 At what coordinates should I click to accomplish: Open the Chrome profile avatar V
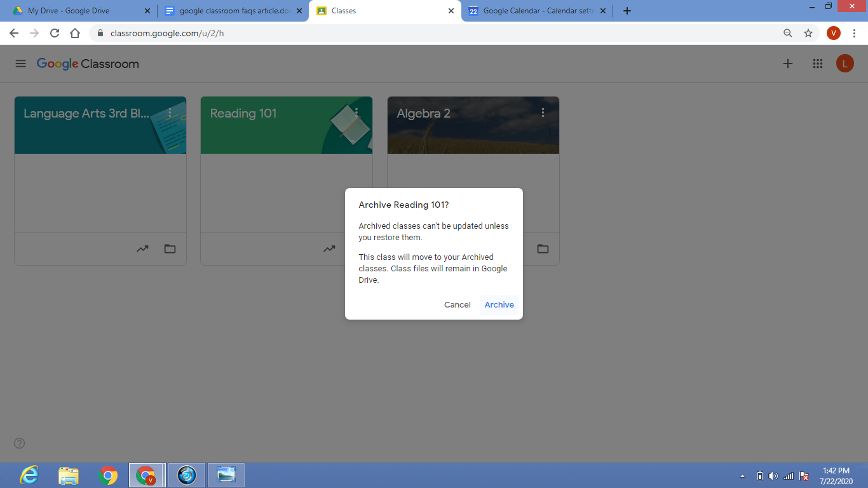[834, 33]
